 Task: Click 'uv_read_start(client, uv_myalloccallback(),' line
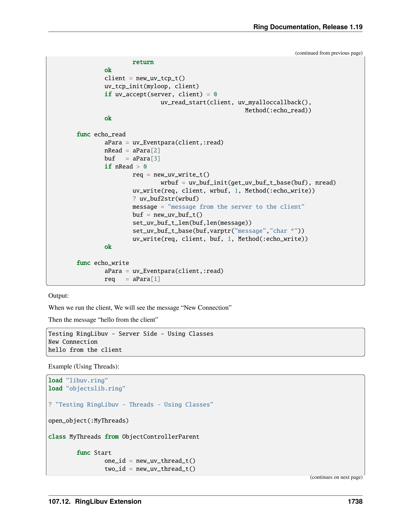(236, 102)
